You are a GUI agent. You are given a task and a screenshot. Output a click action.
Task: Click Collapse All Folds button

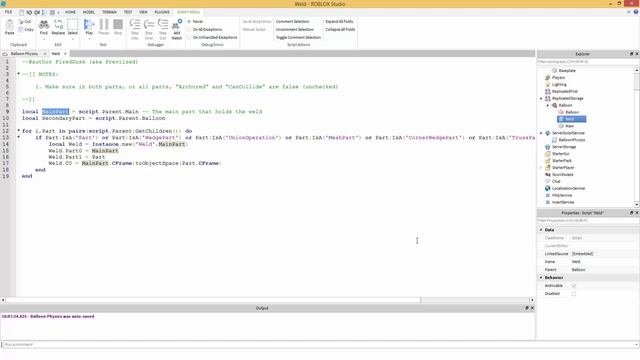(x=340, y=29)
